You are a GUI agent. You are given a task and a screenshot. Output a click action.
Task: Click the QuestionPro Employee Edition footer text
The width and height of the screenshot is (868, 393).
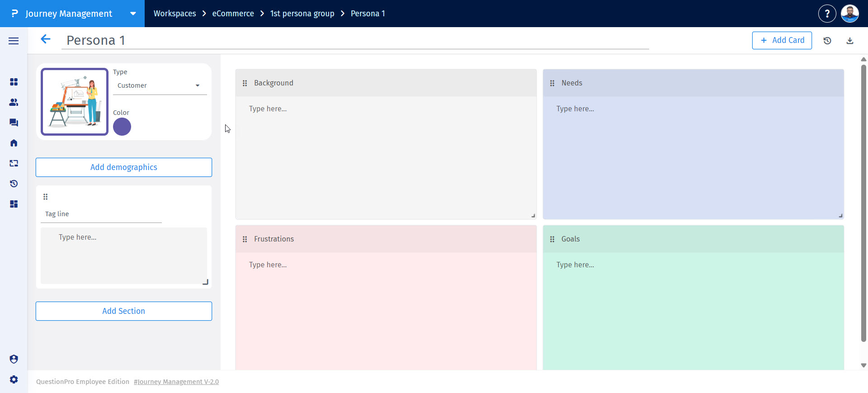point(83,382)
